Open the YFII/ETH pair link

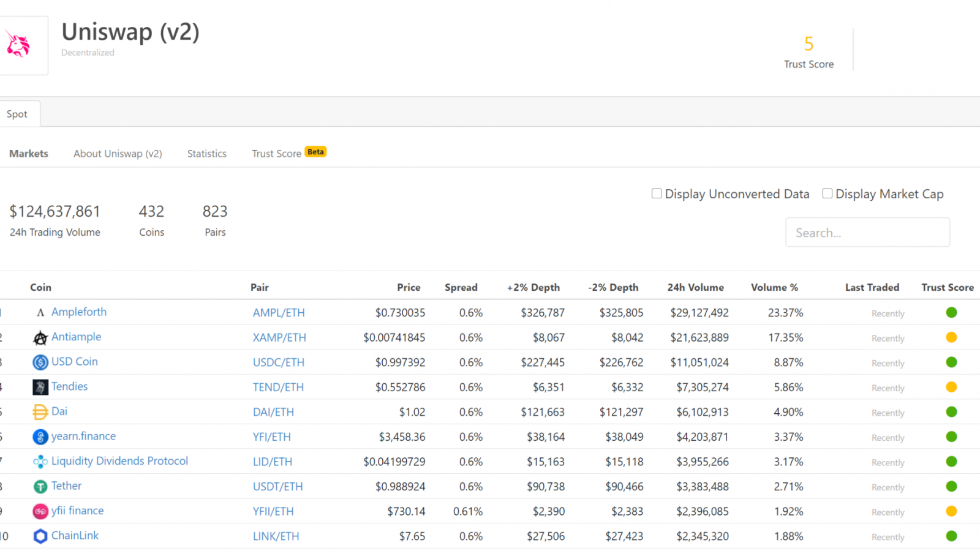[x=273, y=511]
